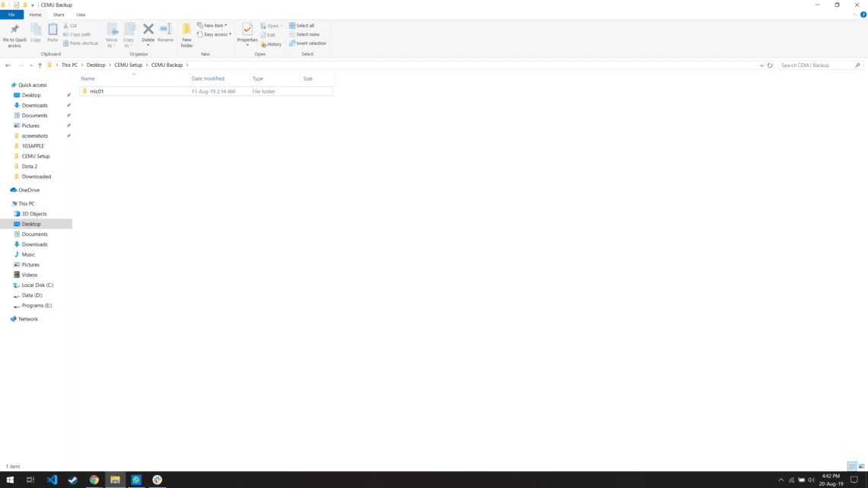Click the Paste shortcut icon
Image resolution: width=868 pixels, height=488 pixels.
click(81, 42)
